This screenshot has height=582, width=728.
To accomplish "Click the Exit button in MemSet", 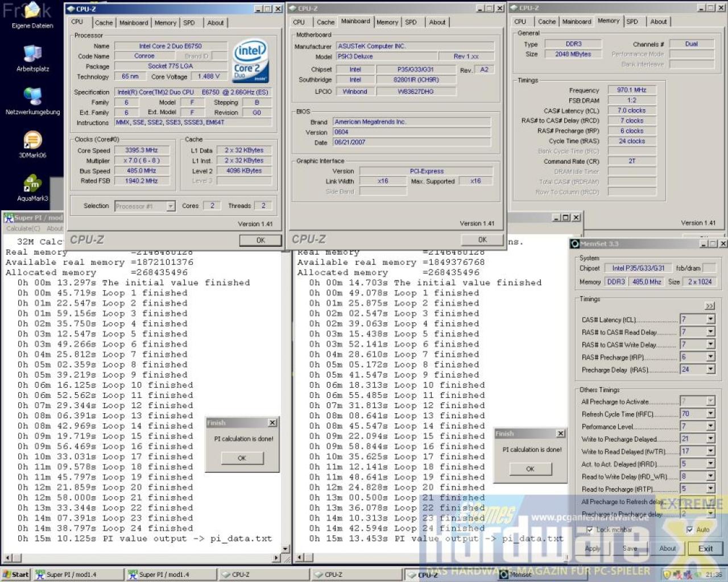I will click(705, 548).
